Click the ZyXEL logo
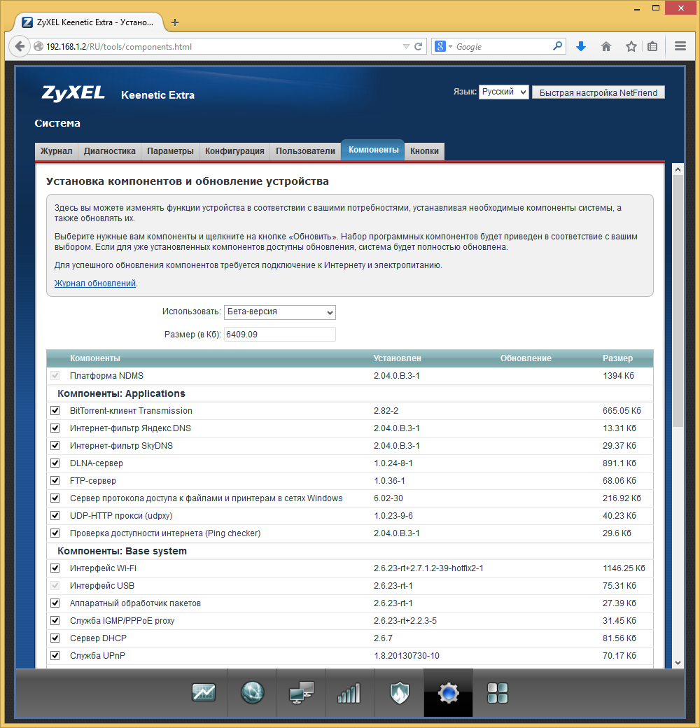 click(x=73, y=94)
